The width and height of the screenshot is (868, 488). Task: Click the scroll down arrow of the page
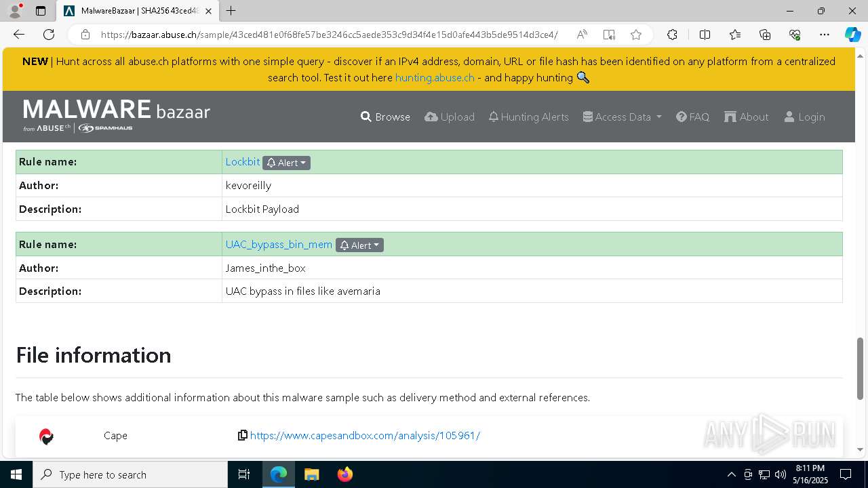pyautogui.click(x=861, y=449)
